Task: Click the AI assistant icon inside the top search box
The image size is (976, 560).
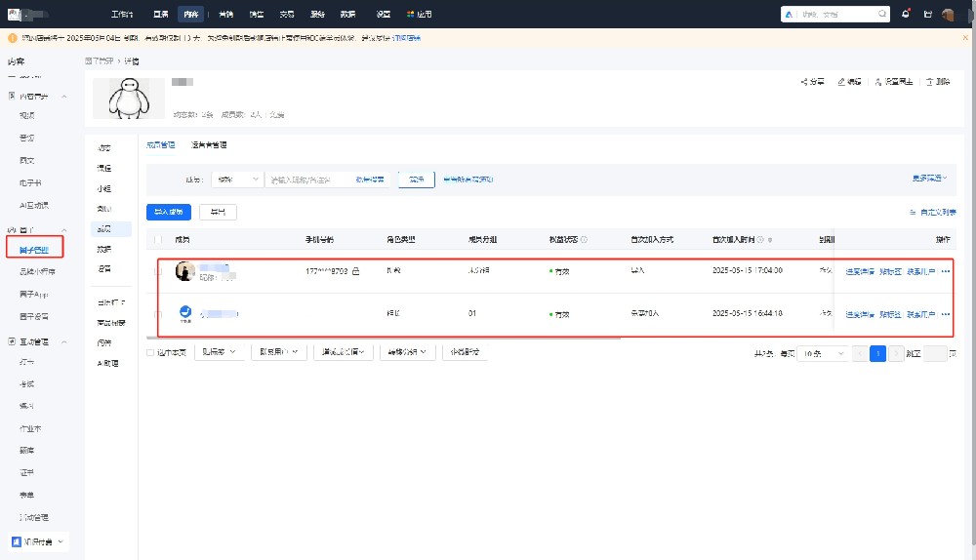Action: point(790,14)
